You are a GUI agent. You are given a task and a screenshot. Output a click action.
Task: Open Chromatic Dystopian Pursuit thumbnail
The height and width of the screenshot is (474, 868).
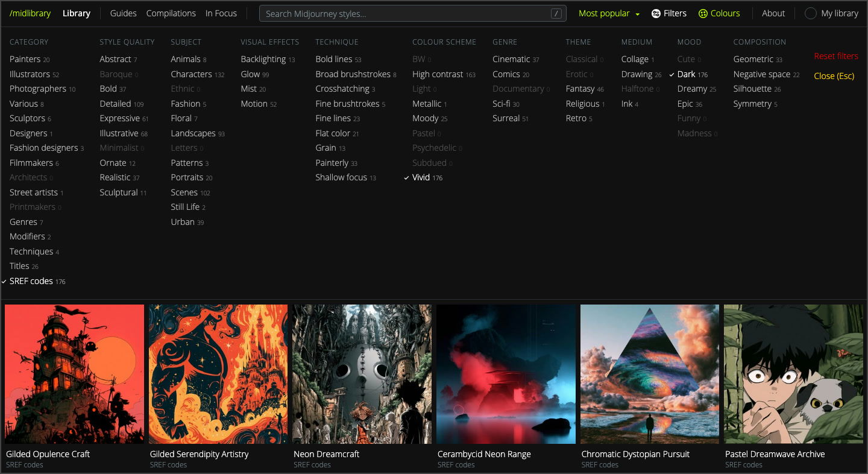650,374
